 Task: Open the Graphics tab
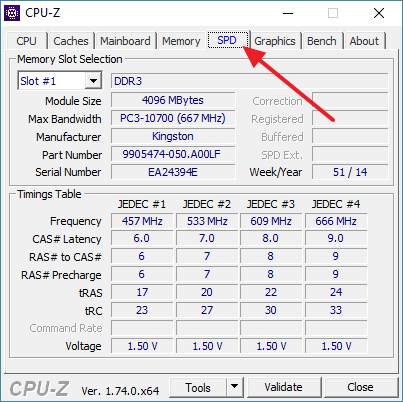tap(275, 41)
